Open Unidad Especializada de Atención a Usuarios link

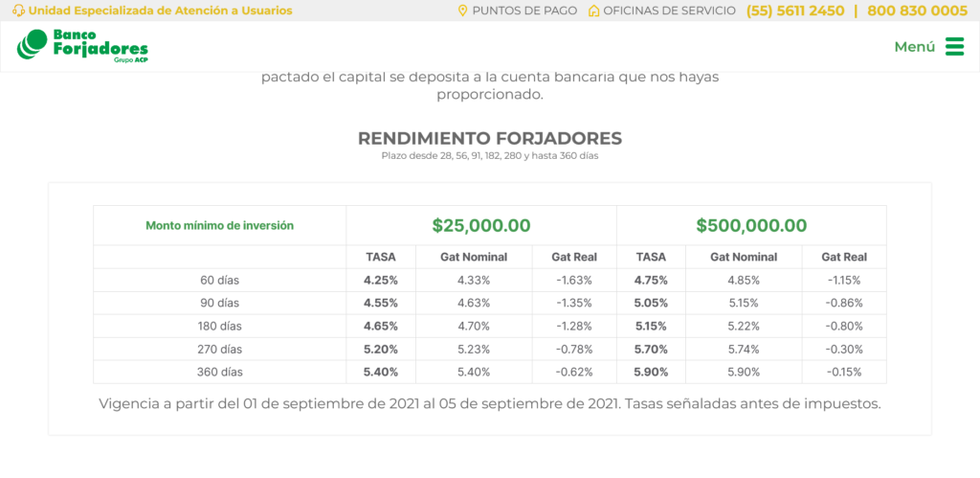(x=160, y=11)
